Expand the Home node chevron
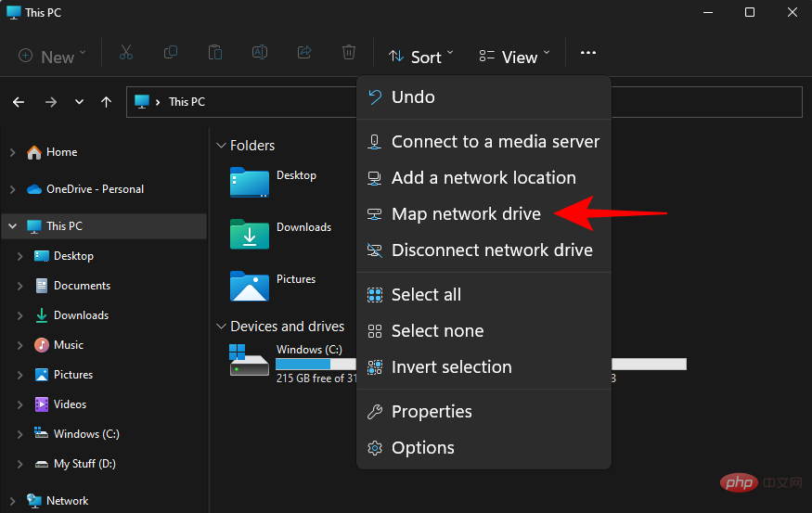This screenshot has height=513, width=812. (x=13, y=152)
